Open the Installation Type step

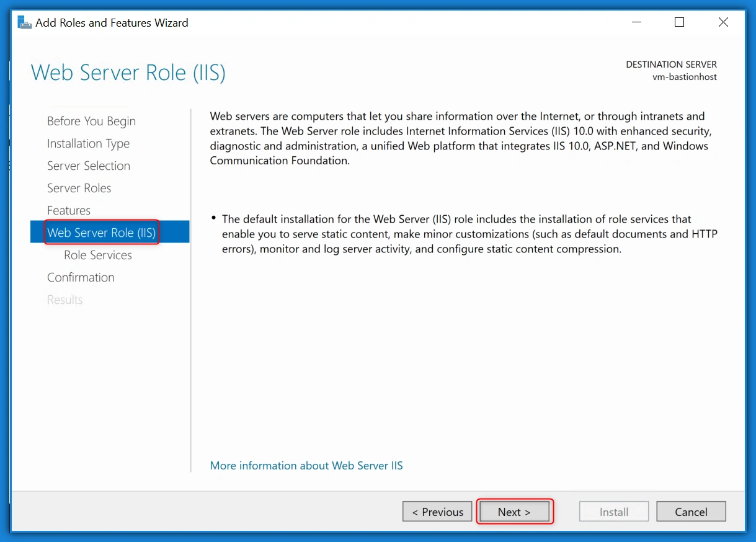88,143
